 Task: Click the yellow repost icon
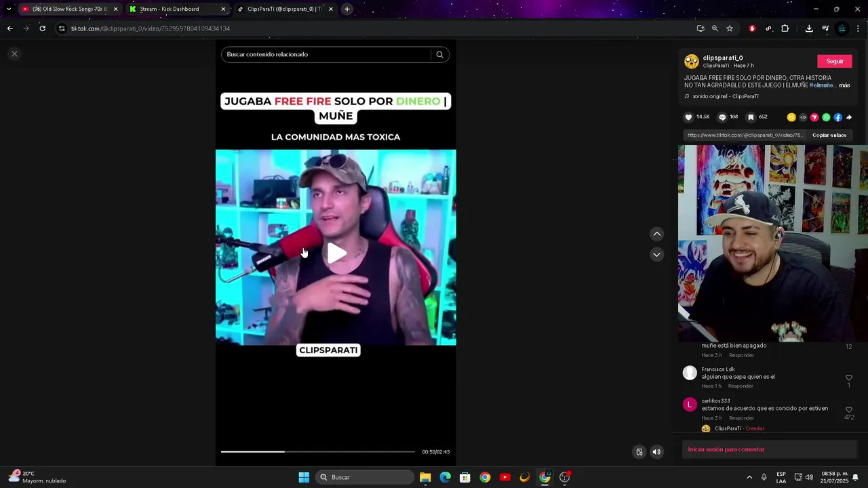click(791, 117)
